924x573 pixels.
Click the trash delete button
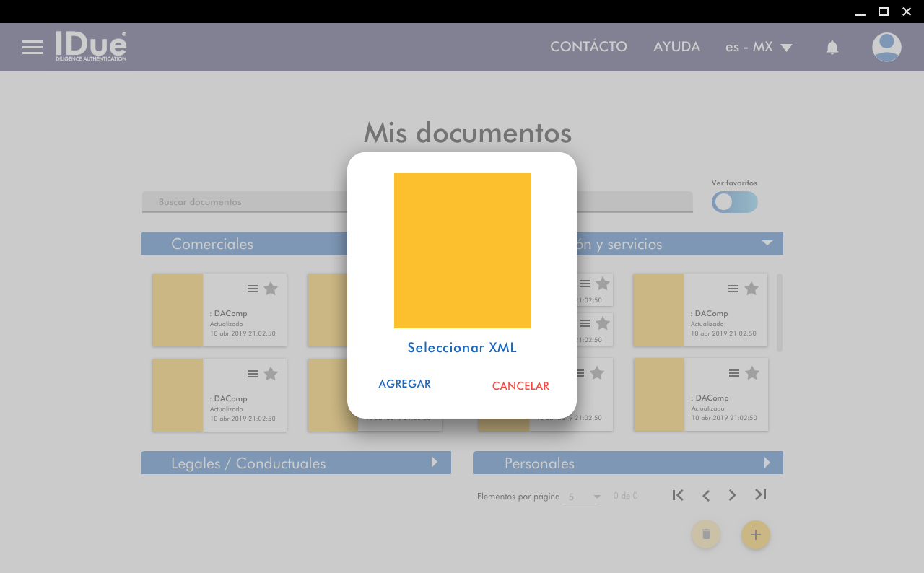(x=706, y=535)
